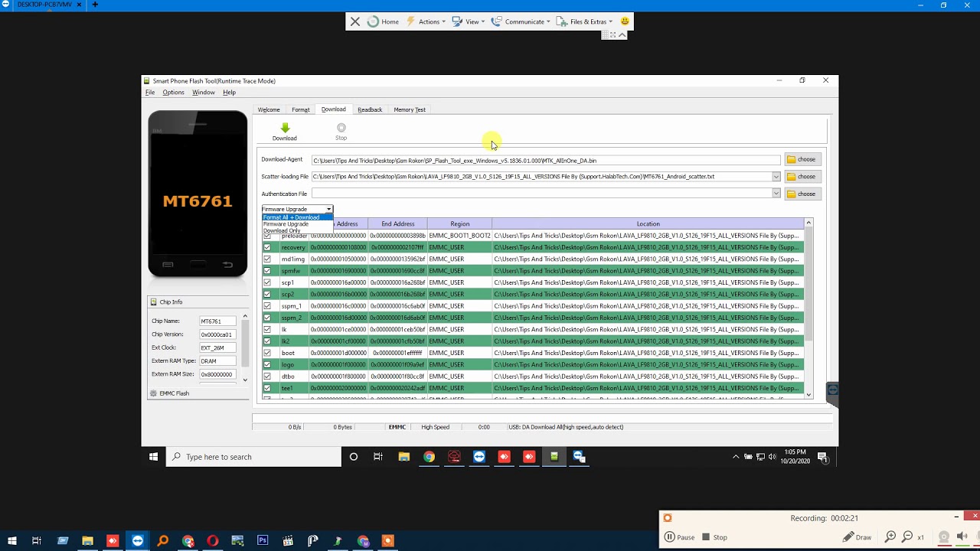Click the Draw button in recorder
This screenshot has height=551, width=980.
[x=857, y=537]
